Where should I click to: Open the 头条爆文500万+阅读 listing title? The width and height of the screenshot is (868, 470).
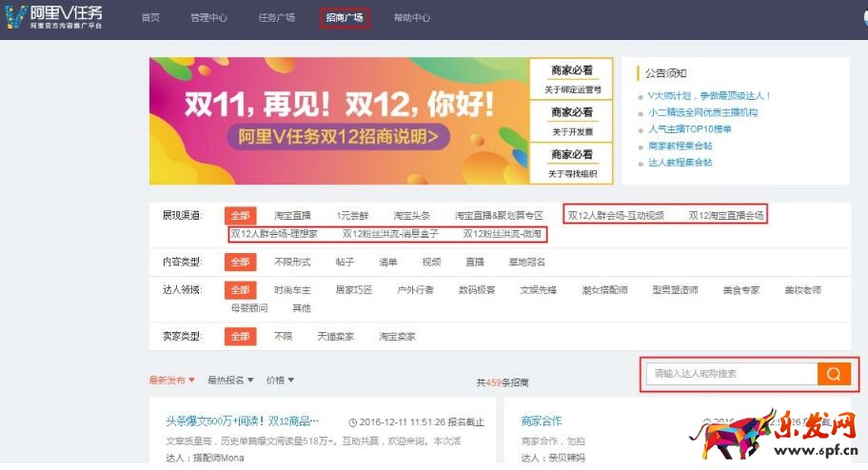(x=243, y=421)
